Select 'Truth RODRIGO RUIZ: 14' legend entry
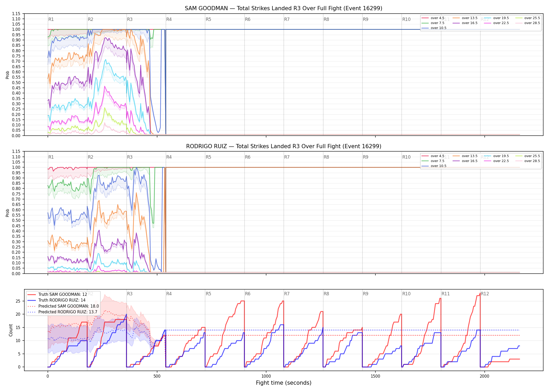Screen dimensions: 549x392 tap(56, 300)
